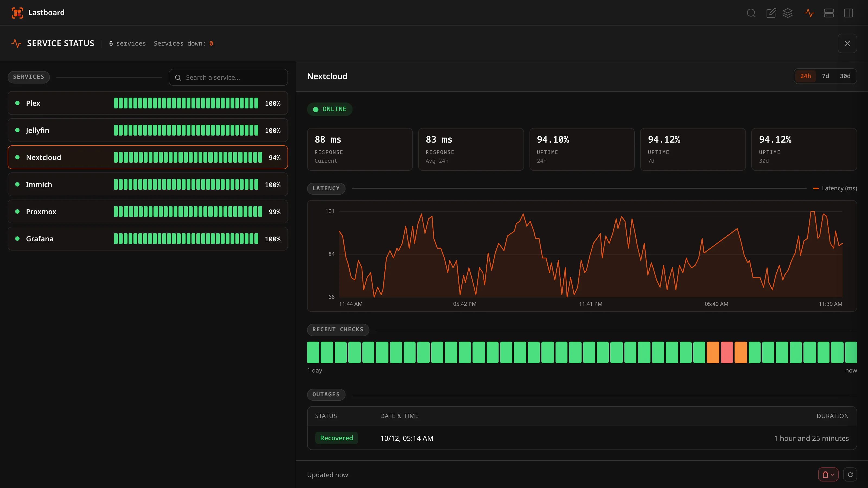
Task: Click the 88 ms current response card
Action: click(360, 149)
